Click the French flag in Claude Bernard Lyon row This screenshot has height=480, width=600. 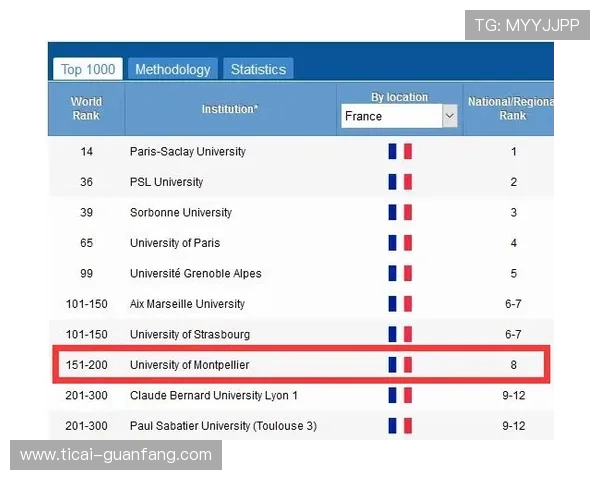(400, 395)
